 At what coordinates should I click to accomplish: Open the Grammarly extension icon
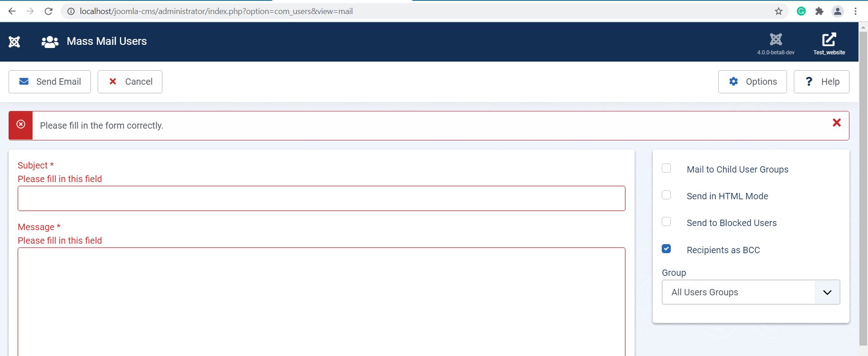pyautogui.click(x=801, y=11)
